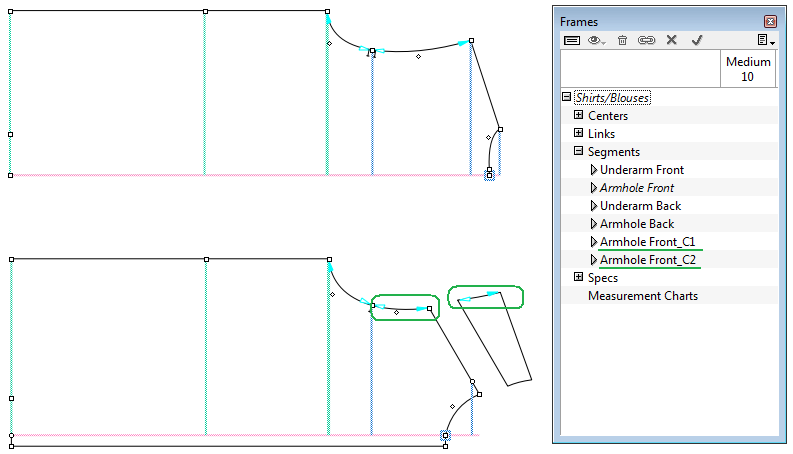Expand the Centers node

tap(578, 116)
